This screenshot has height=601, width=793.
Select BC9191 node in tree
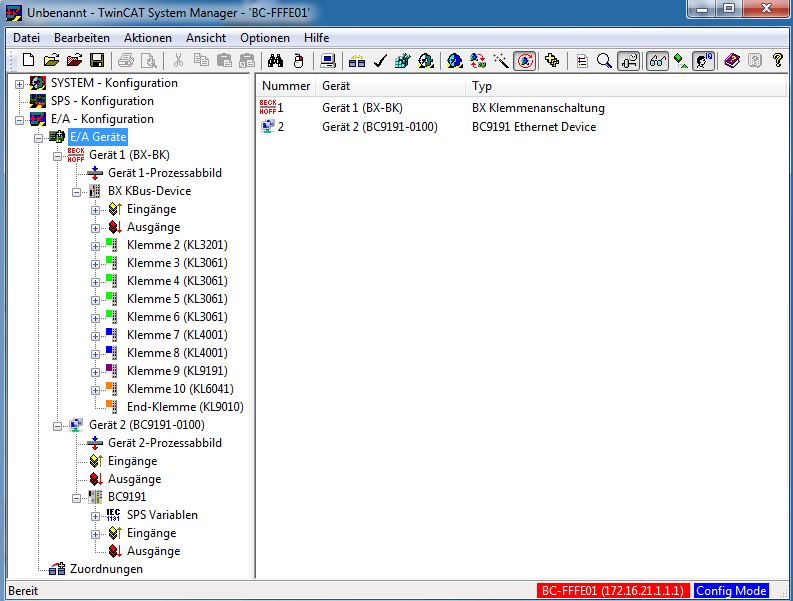click(x=127, y=497)
